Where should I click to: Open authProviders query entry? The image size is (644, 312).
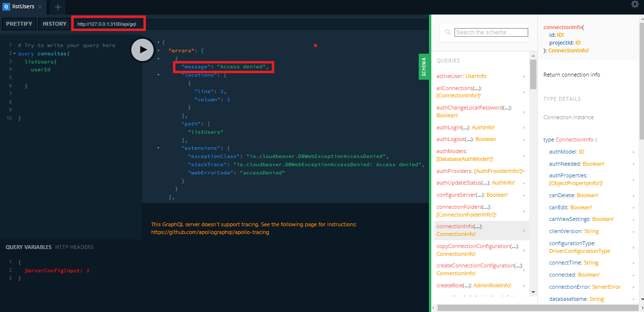tap(481, 171)
